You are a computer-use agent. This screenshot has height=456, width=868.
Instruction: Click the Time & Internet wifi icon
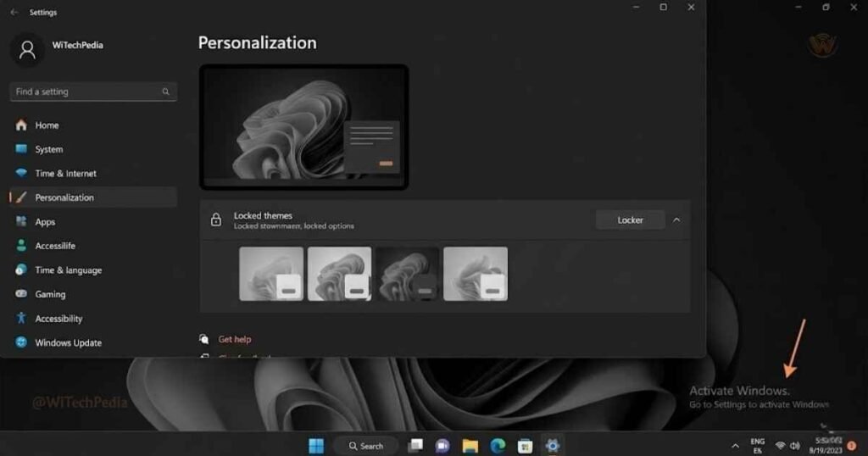[21, 173]
